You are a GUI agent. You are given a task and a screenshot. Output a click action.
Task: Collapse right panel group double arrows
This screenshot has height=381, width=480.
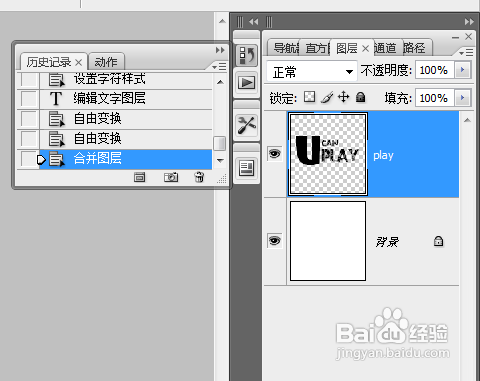tap(469, 22)
